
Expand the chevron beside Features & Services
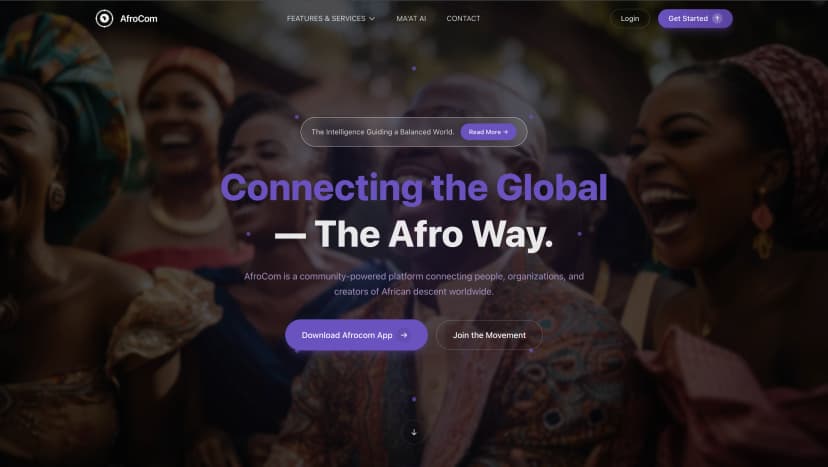pyautogui.click(x=372, y=19)
